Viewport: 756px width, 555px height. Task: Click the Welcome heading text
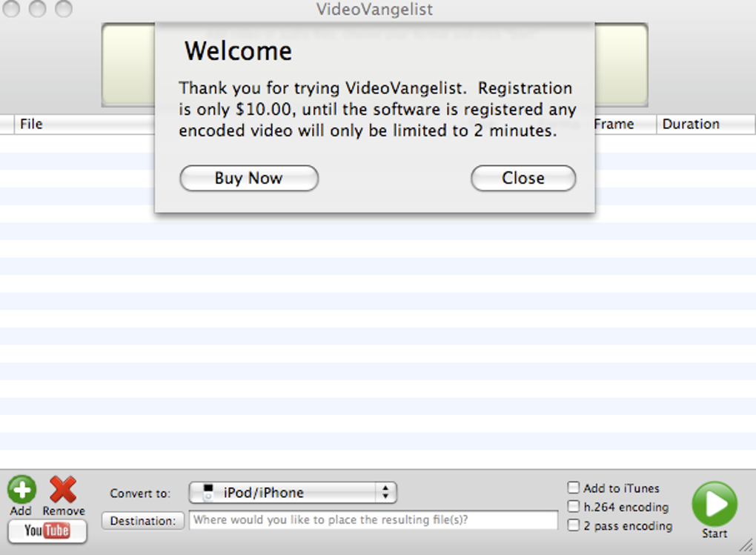point(238,51)
